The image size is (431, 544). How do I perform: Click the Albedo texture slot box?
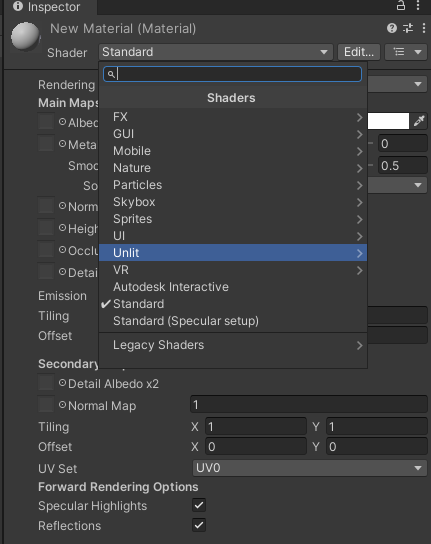click(x=46, y=121)
